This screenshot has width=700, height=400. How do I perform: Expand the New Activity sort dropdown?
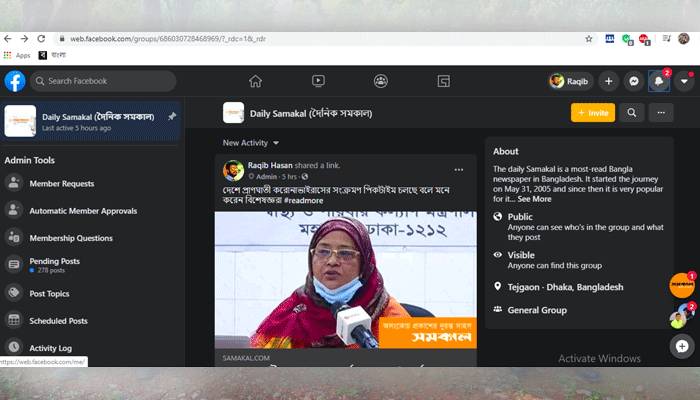[251, 143]
